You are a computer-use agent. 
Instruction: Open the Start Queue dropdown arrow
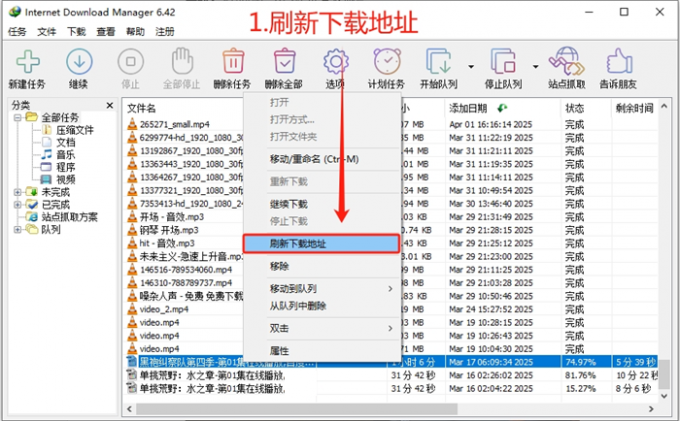tap(471, 67)
